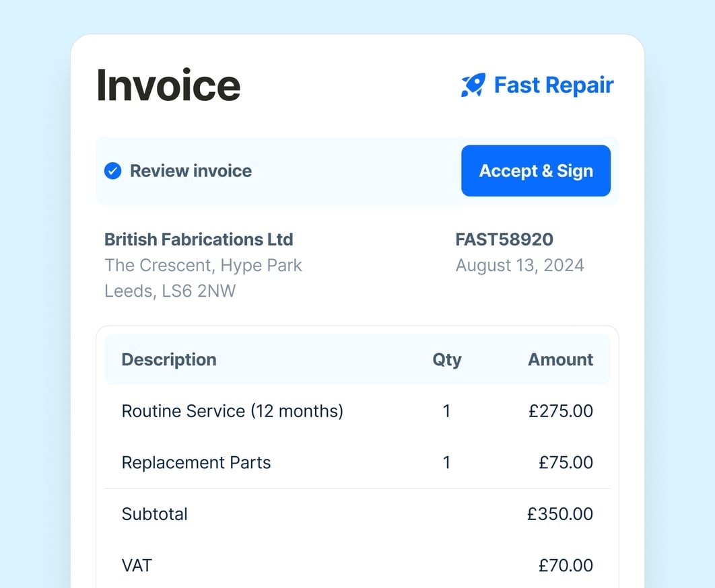The height and width of the screenshot is (588, 715).
Task: Click the £275.00 amount
Action: click(x=561, y=411)
